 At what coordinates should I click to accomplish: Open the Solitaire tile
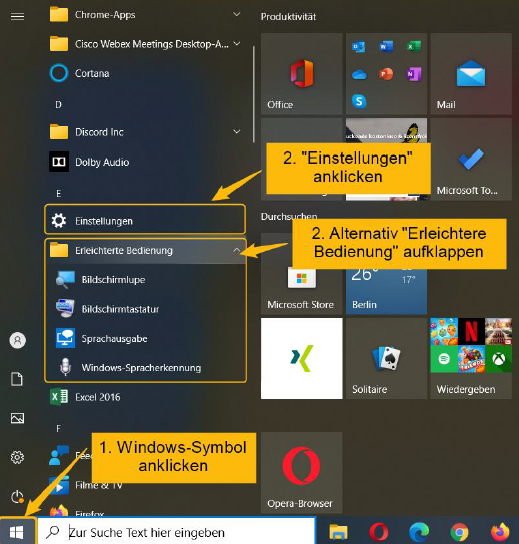pos(386,358)
